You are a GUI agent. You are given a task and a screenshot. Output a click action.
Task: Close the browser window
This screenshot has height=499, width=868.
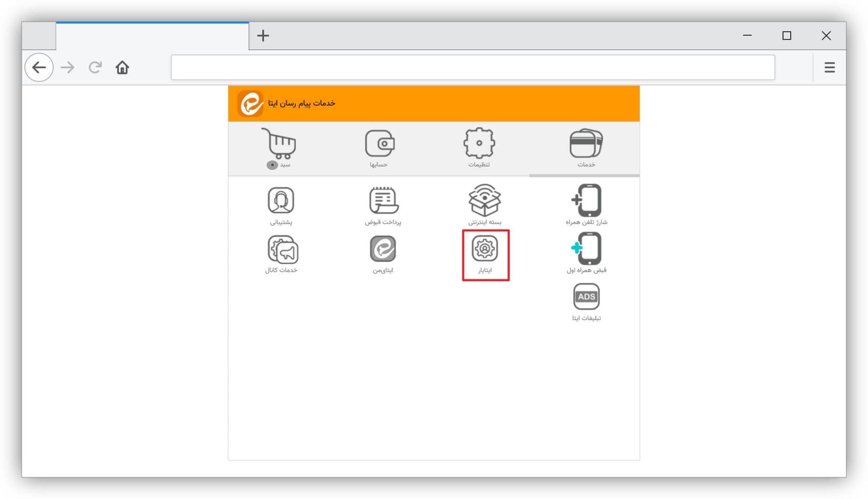point(826,35)
